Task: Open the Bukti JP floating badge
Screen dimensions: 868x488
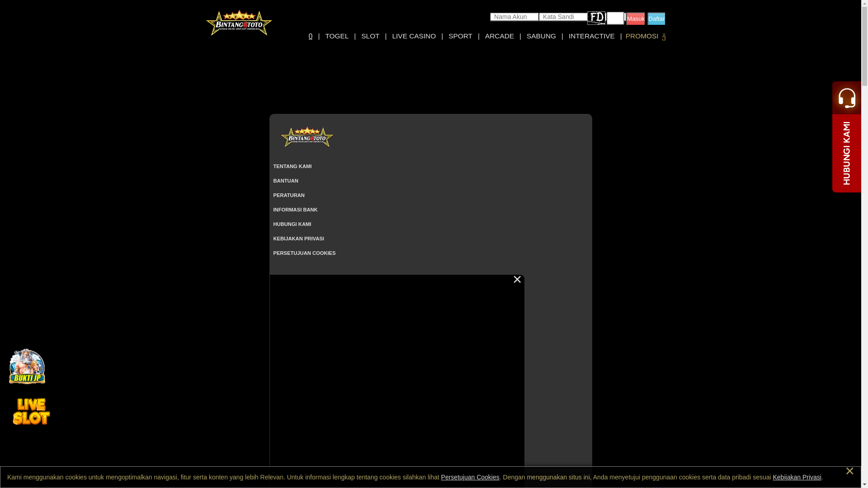Action: coord(27,366)
